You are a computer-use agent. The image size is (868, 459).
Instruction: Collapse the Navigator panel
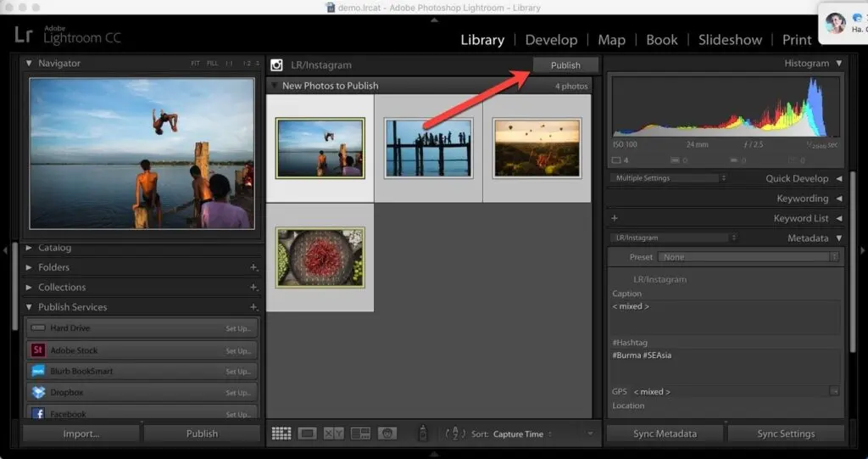click(30, 64)
